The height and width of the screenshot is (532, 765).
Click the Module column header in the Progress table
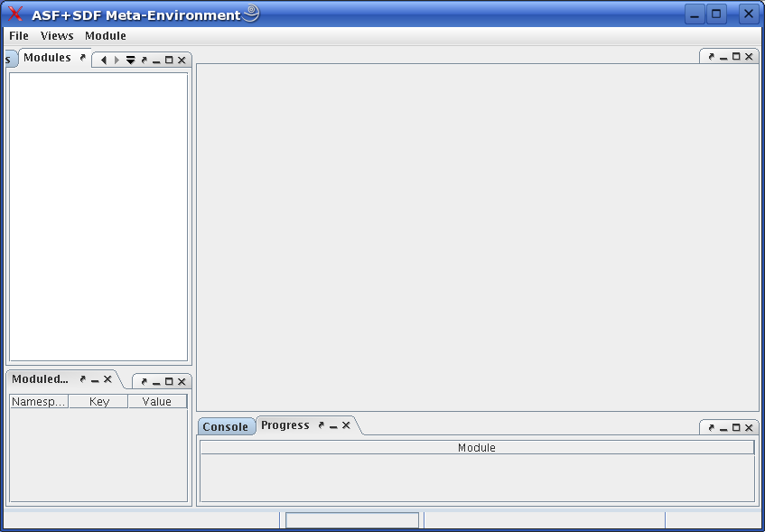pyautogui.click(x=477, y=447)
